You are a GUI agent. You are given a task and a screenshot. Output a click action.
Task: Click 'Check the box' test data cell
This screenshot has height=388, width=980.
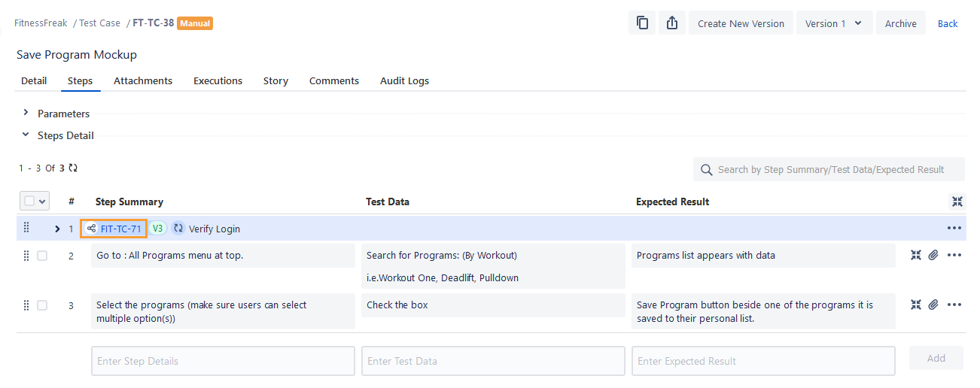tap(493, 305)
